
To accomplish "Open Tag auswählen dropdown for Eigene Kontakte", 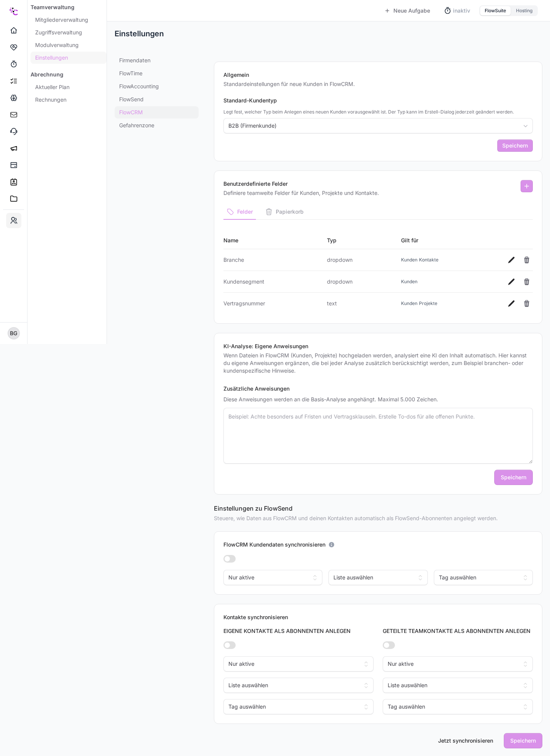I will click(x=298, y=707).
